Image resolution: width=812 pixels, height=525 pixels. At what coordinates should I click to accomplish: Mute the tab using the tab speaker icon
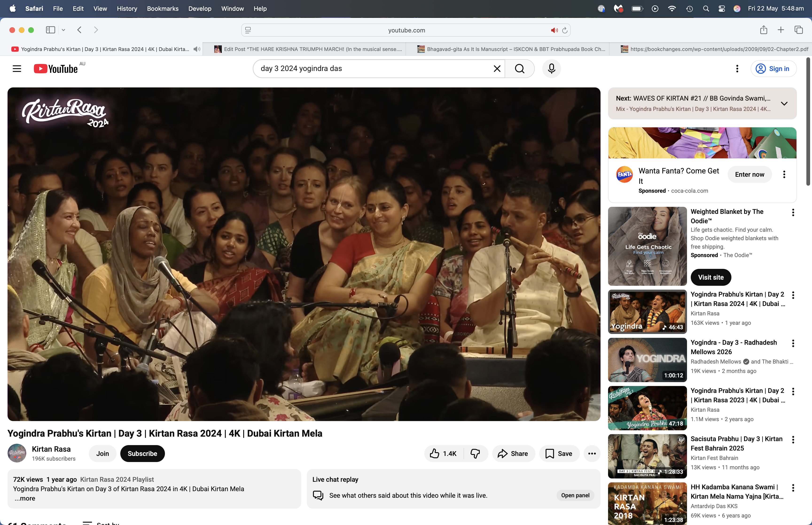tap(197, 49)
